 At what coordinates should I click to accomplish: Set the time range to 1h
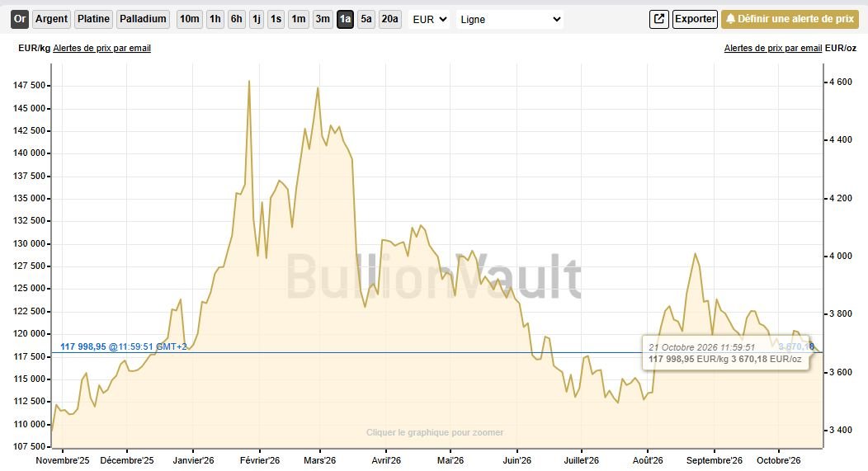click(215, 19)
